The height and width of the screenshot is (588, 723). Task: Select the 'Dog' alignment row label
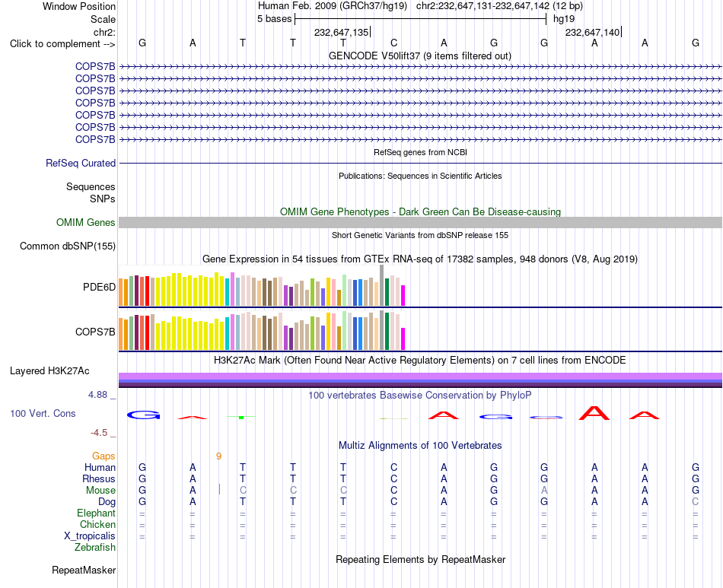click(x=107, y=501)
